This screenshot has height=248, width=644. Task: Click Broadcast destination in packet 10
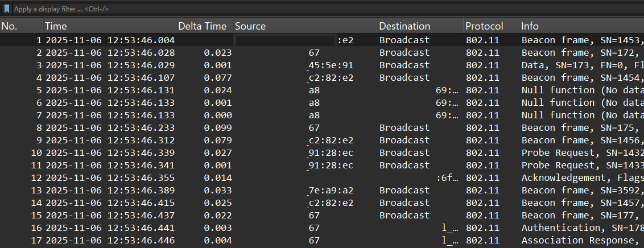tap(404, 153)
